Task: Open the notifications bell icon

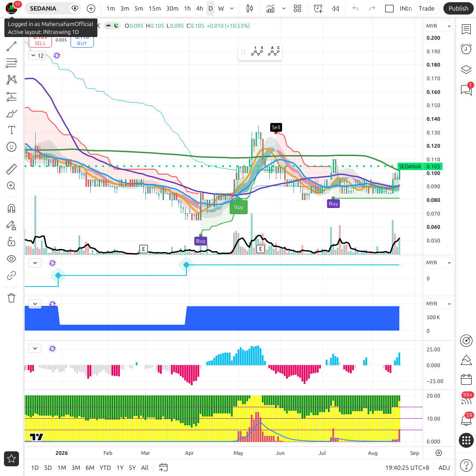Action: point(466,420)
